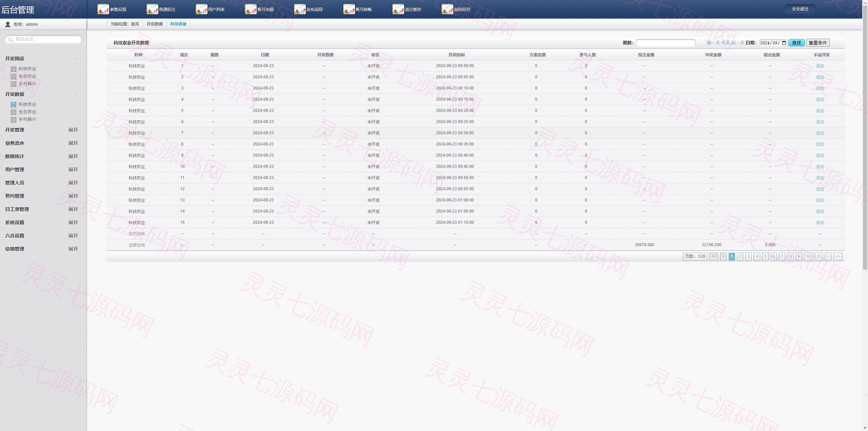Open the date picker calendar icon
Viewport: 868px width, 431px height.
tap(784, 43)
